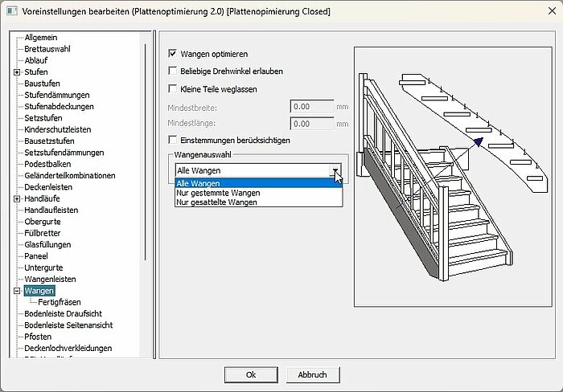Click the dialog title bar application icon
Image resolution: width=563 pixels, height=392 pixels.
click(12, 11)
